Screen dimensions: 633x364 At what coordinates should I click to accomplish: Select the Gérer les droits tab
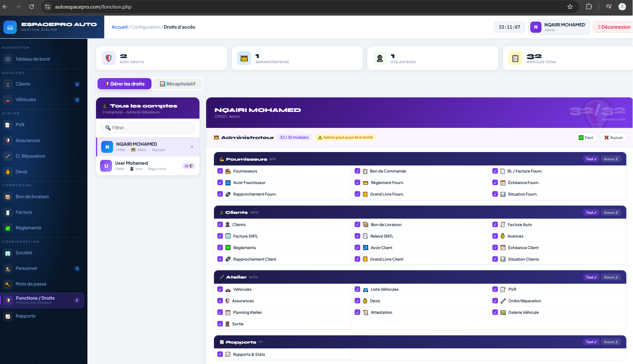click(x=124, y=84)
